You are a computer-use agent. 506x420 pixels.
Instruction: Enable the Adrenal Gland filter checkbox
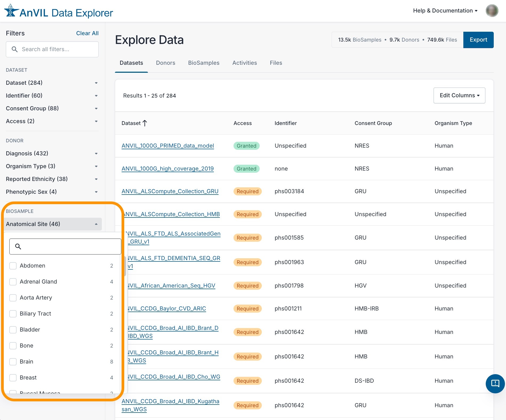coord(13,282)
